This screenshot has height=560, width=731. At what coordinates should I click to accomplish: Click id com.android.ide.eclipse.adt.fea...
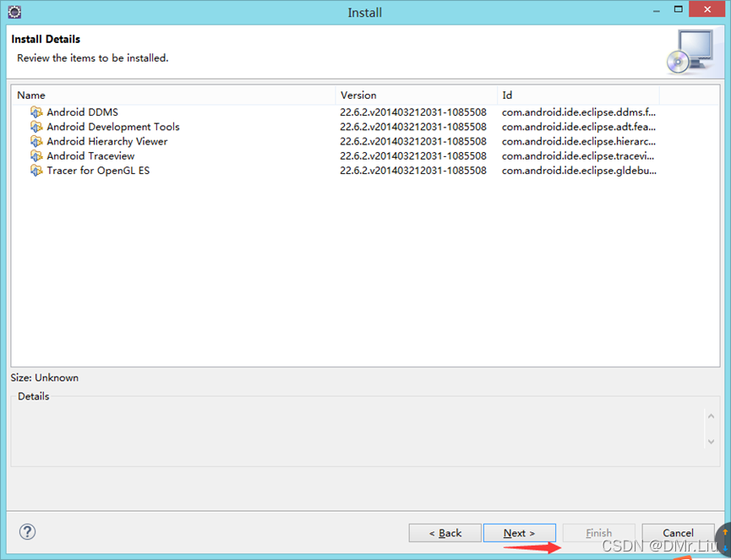579,127
